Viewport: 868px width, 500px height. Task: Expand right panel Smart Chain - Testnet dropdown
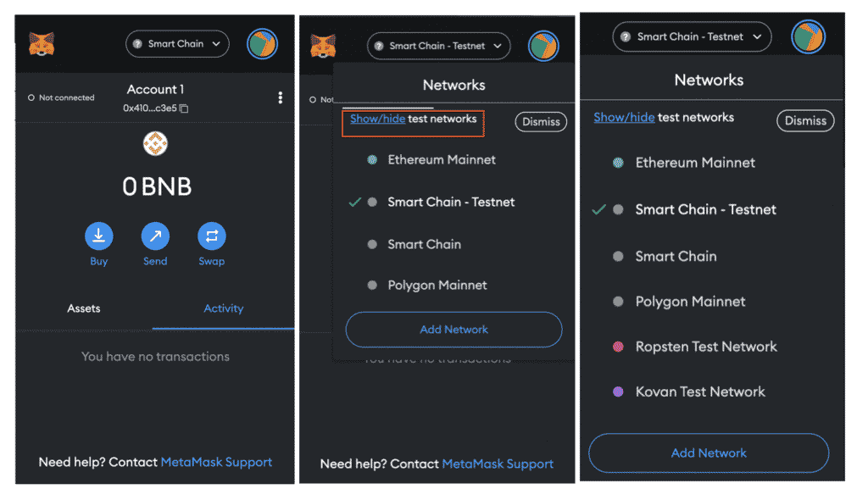pyautogui.click(x=692, y=36)
